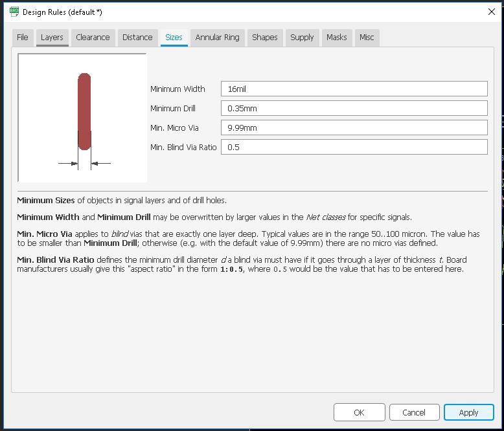This screenshot has width=504, height=431.
Task: View the Masks tab
Action: (337, 38)
